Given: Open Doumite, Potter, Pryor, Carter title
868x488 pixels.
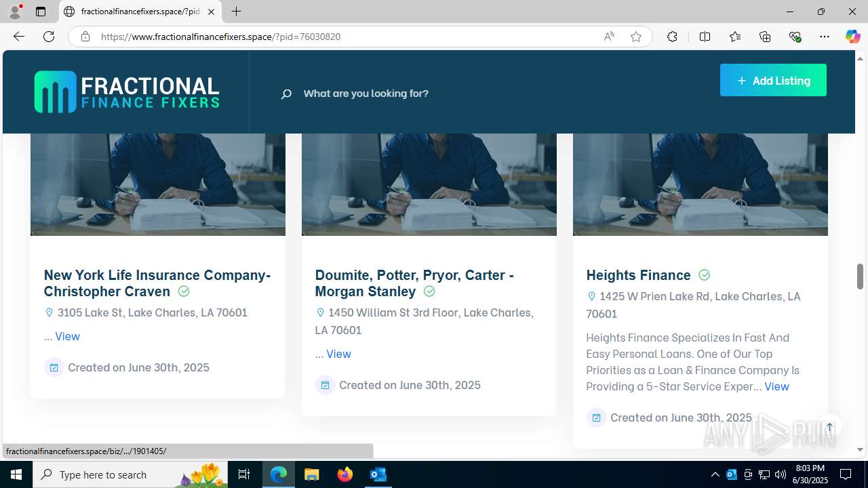Looking at the screenshot, I should 414,283.
